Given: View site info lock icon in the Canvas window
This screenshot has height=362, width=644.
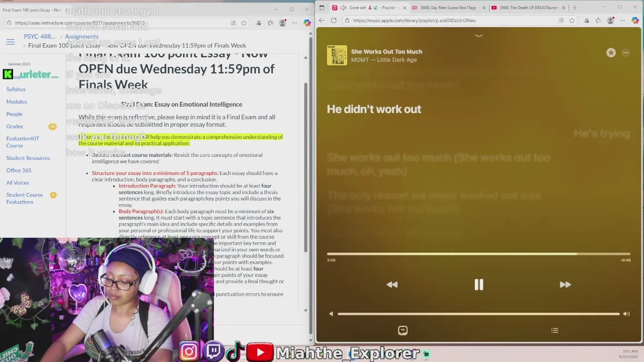Looking at the screenshot, I should [x=9, y=23].
